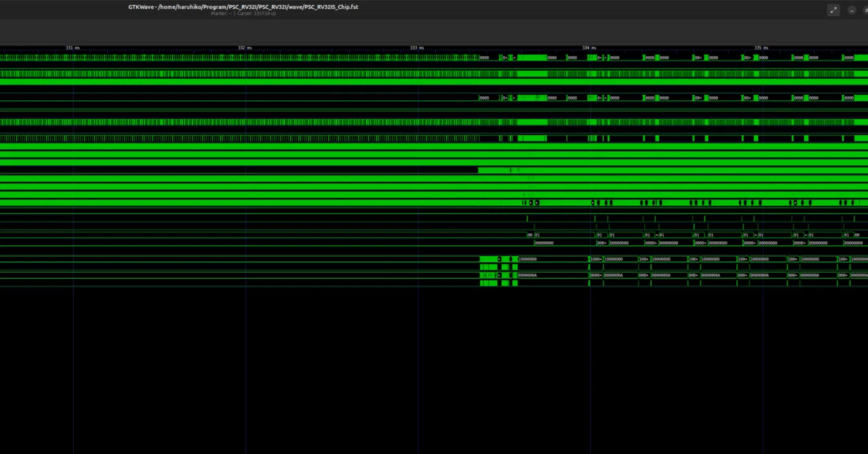Select the 332 ms time ruler label
Viewport: 868px width, 454px height.
point(245,48)
